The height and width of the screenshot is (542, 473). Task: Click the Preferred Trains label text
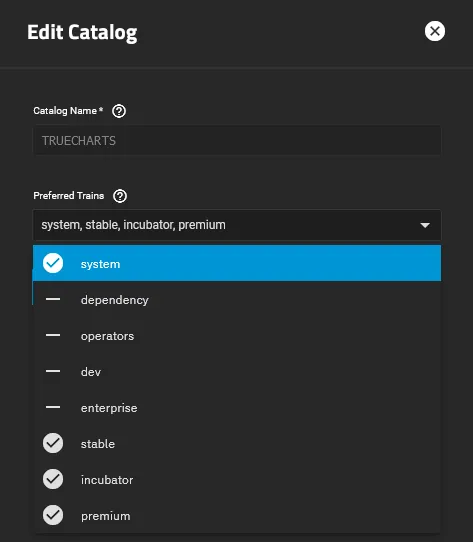(68, 196)
